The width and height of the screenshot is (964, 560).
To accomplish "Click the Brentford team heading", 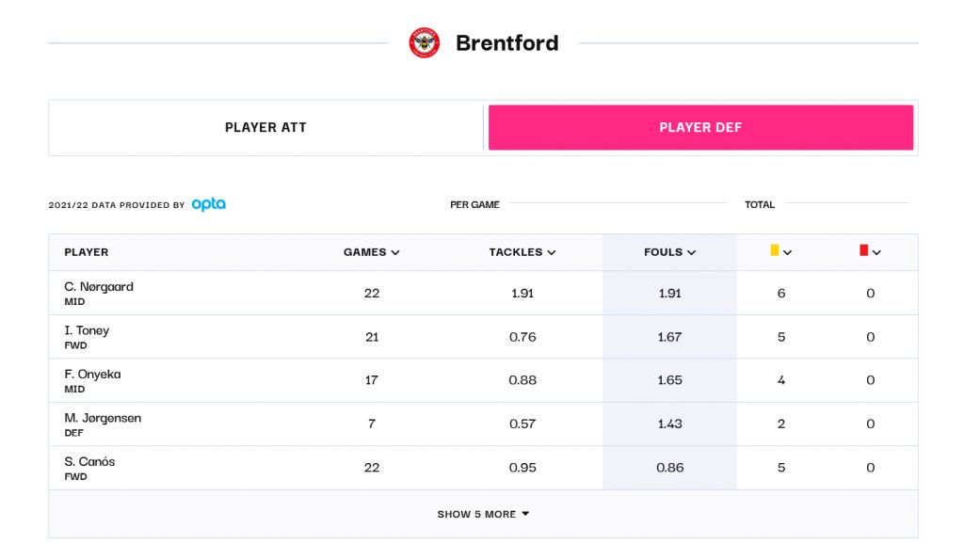I will [x=506, y=43].
